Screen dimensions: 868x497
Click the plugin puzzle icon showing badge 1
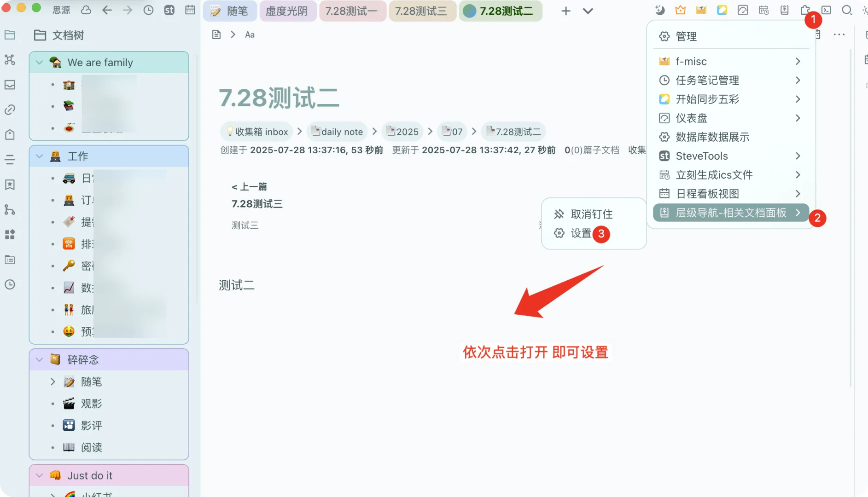[805, 10]
